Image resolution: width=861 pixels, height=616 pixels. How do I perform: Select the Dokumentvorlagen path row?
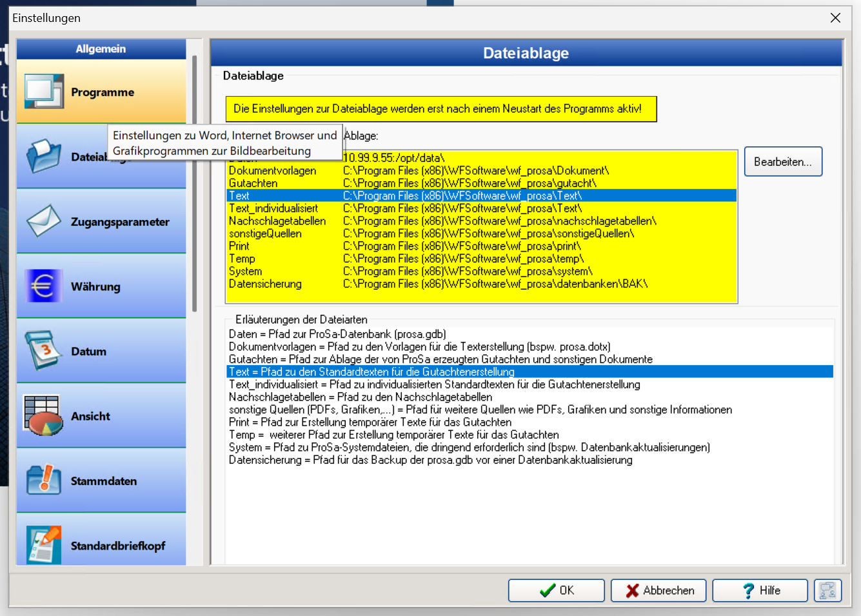tap(482, 171)
